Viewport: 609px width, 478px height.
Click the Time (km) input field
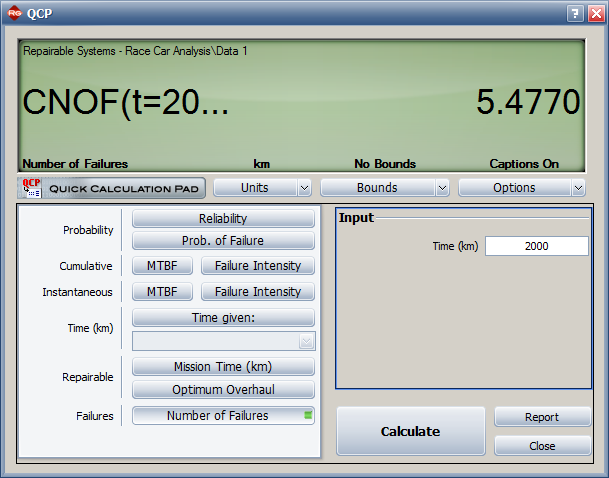tap(536, 246)
